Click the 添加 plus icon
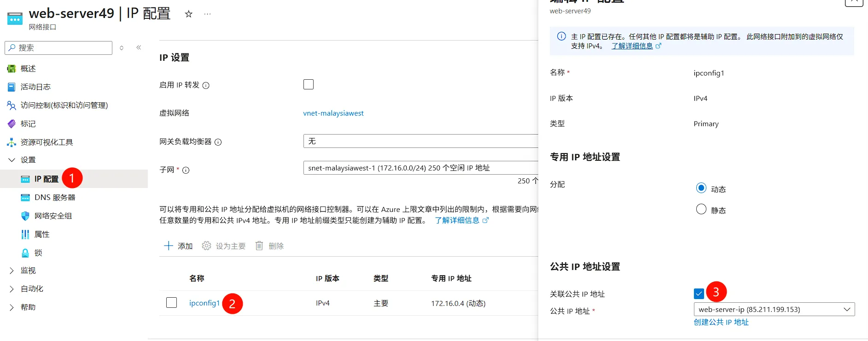Viewport: 868px width, 341px height. pos(169,246)
